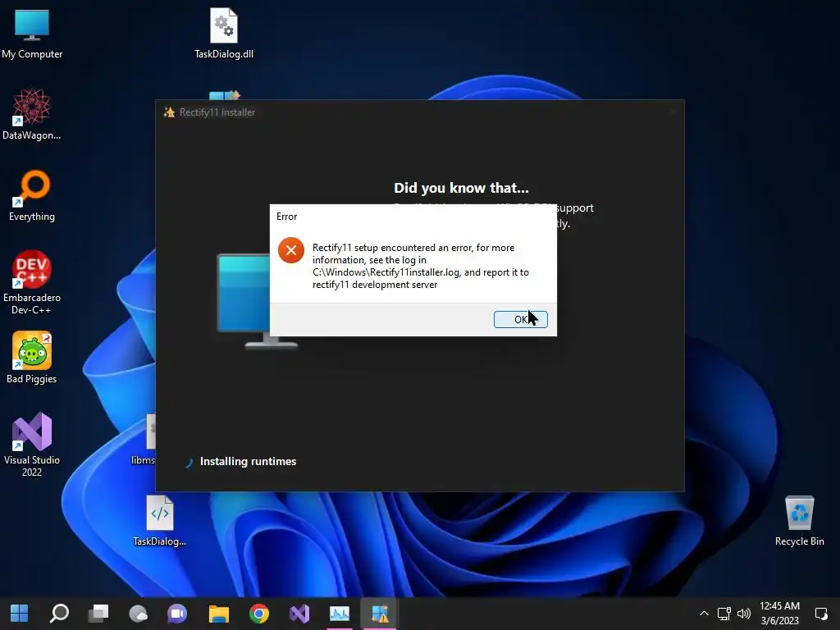Switch to Rectify11 installer taskbar item
Image resolution: width=840 pixels, height=630 pixels.
380,614
